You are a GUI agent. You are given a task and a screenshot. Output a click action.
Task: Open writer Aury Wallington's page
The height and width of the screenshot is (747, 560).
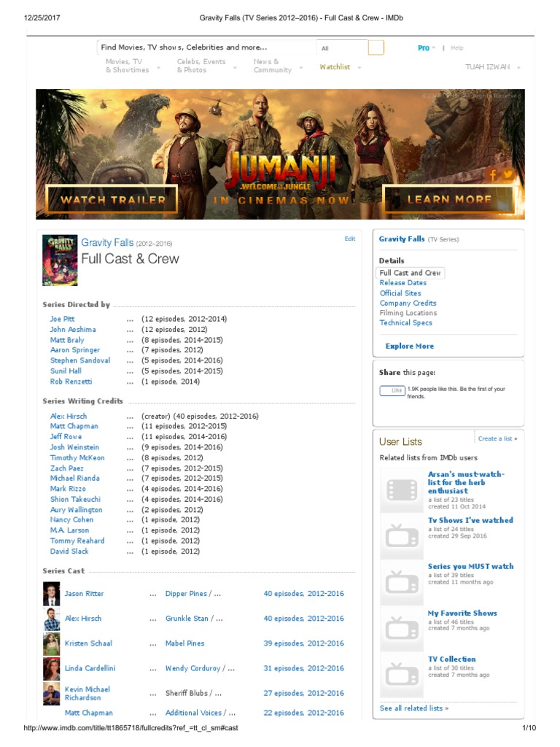76,510
